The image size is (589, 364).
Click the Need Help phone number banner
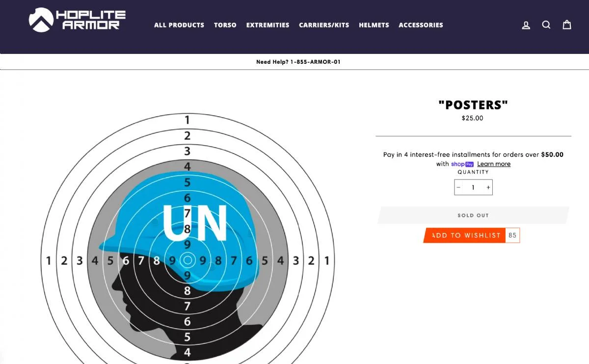pyautogui.click(x=298, y=62)
